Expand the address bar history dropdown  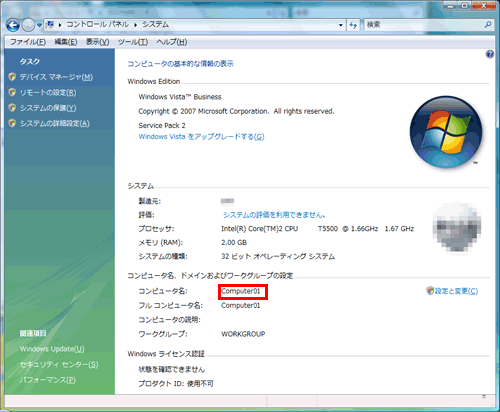click(x=340, y=25)
